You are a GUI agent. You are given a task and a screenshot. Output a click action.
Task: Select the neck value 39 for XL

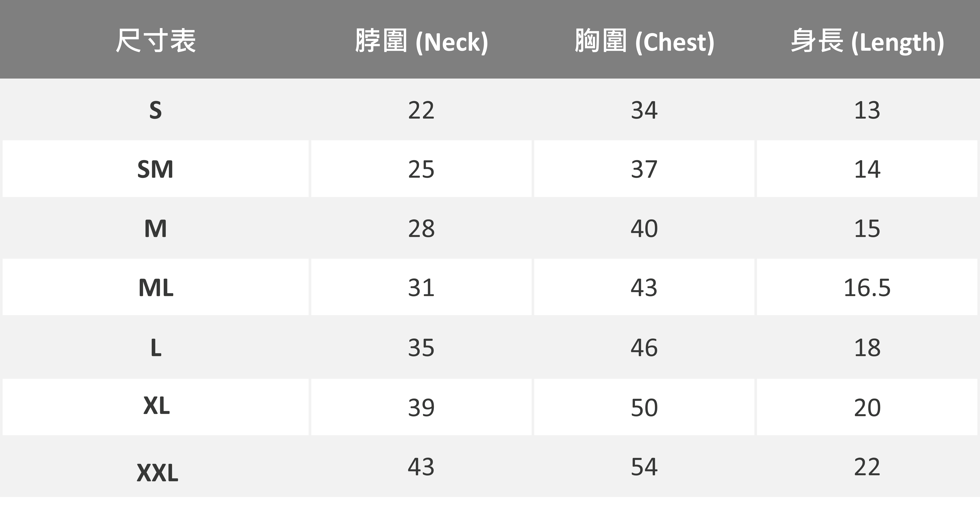pyautogui.click(x=421, y=407)
